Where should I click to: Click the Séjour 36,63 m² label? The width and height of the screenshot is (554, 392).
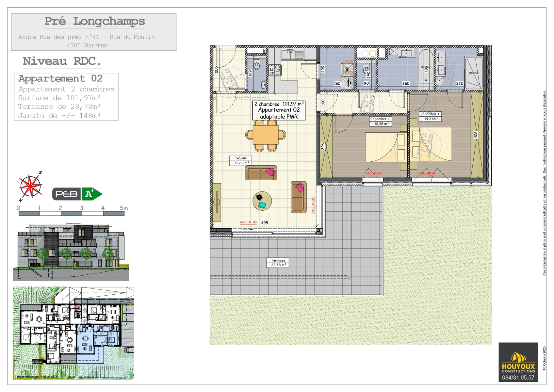pyautogui.click(x=241, y=160)
